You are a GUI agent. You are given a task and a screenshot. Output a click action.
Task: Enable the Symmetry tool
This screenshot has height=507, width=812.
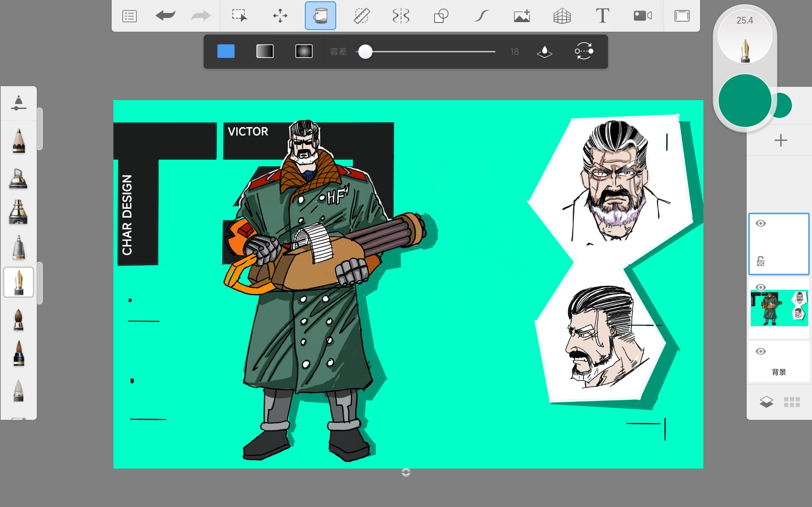(401, 16)
